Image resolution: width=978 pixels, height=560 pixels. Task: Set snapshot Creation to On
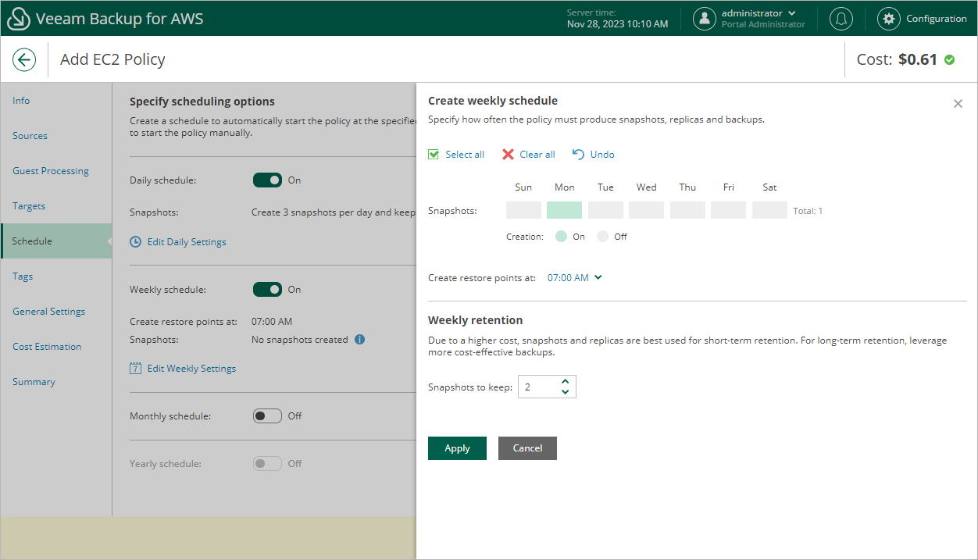click(561, 237)
